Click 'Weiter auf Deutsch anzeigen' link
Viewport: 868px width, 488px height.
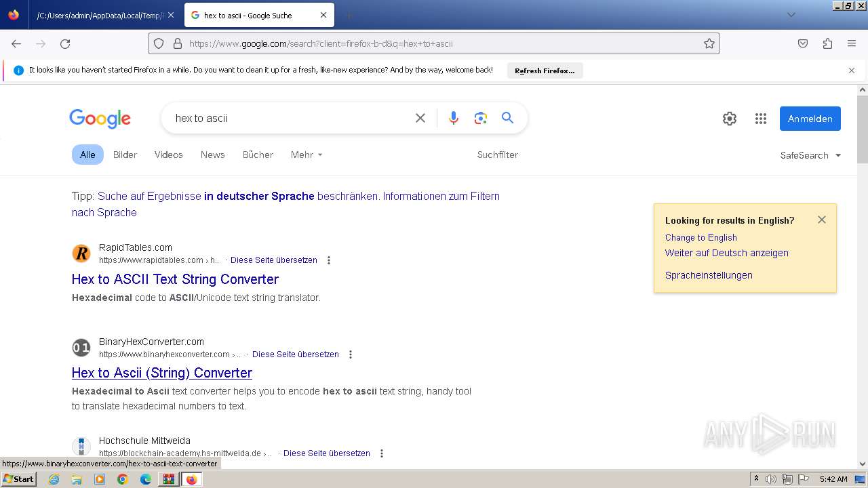coord(727,253)
